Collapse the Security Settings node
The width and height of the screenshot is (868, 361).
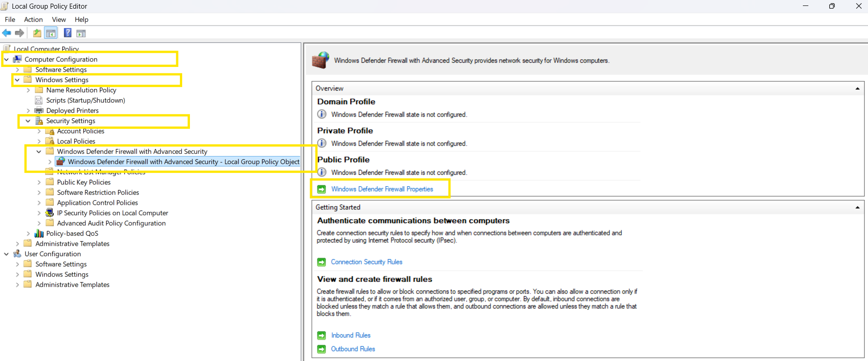(x=28, y=121)
